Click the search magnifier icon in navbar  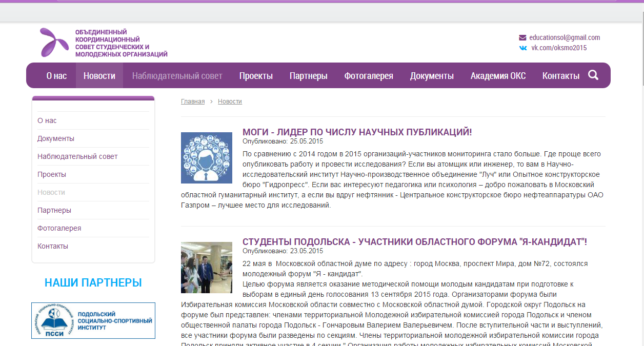coord(593,75)
